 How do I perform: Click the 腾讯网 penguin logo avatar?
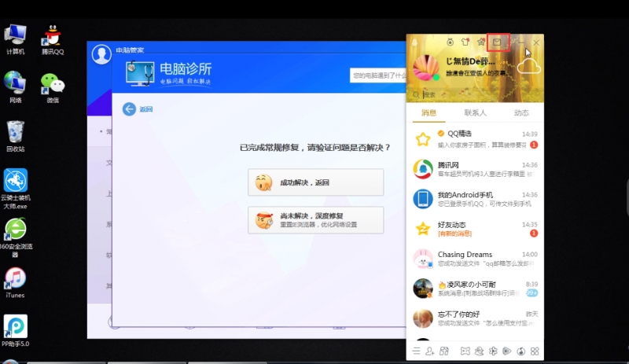coord(423,169)
